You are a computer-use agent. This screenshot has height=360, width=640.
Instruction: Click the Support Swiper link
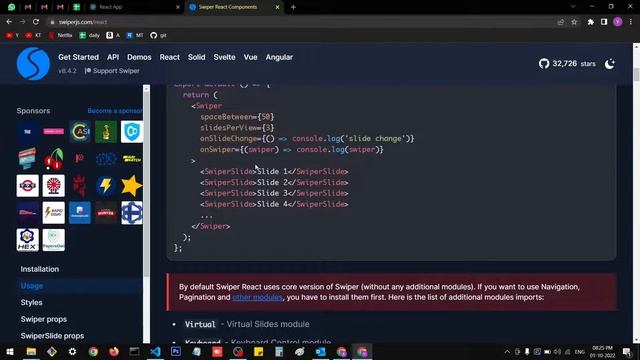point(112,71)
